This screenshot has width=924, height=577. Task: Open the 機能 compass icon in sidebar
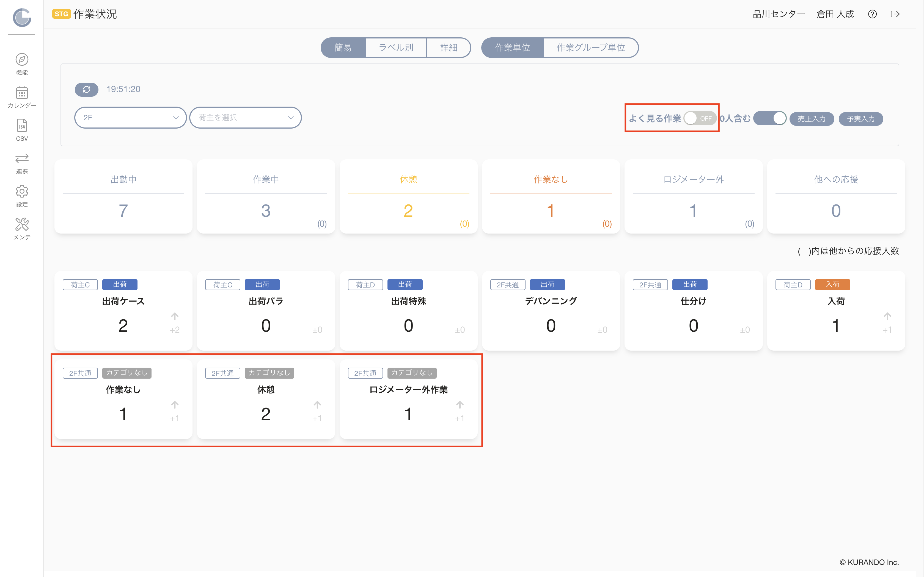[x=22, y=60]
